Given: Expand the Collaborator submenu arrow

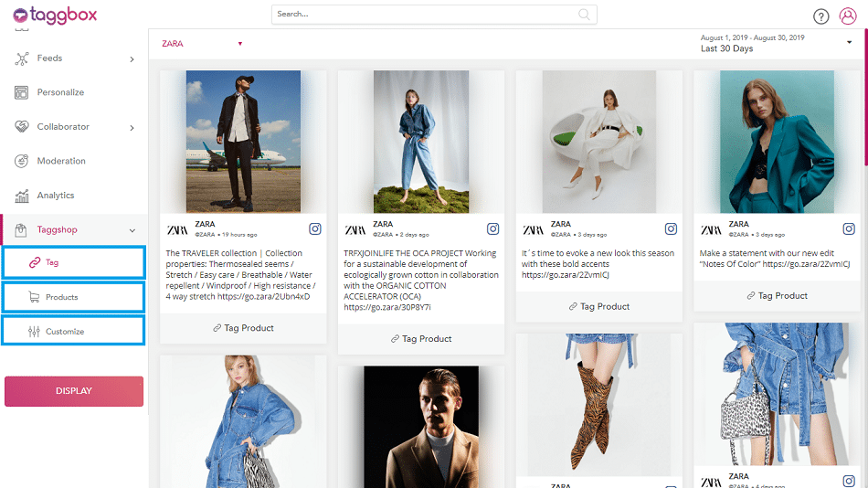Looking at the screenshot, I should click(132, 128).
